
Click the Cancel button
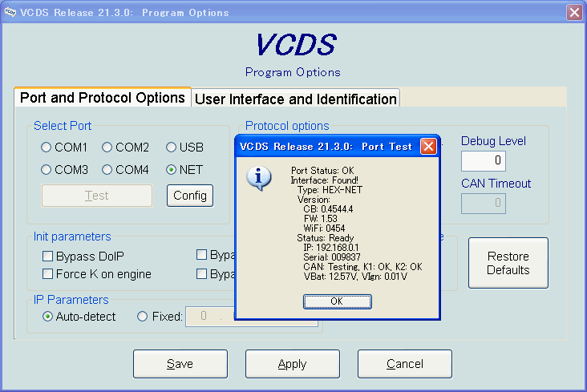coord(405,364)
